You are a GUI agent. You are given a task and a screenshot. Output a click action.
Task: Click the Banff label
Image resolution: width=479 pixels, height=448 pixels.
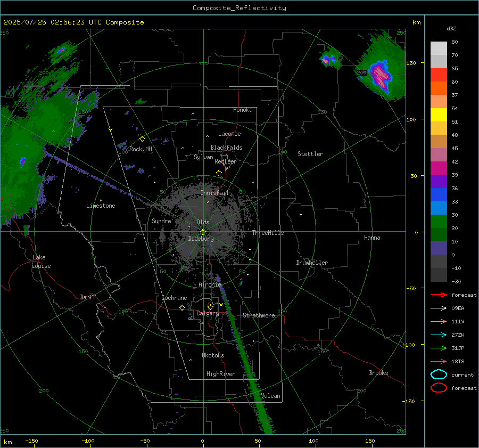click(x=88, y=297)
